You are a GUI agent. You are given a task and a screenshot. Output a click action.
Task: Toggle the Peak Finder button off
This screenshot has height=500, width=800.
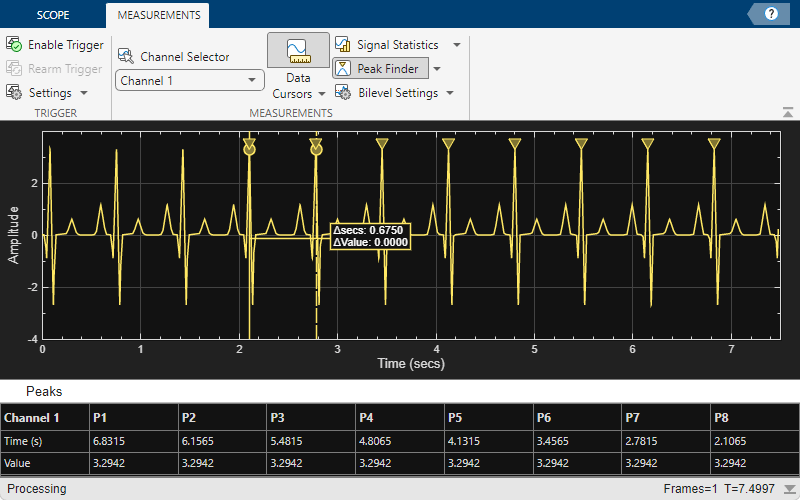pos(380,69)
